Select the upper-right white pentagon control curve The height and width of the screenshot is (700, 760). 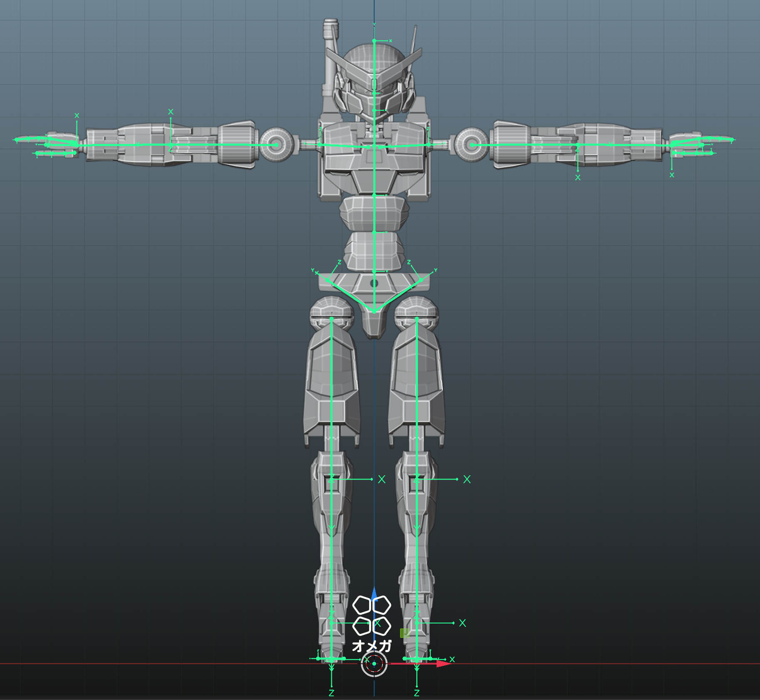pos(382,605)
